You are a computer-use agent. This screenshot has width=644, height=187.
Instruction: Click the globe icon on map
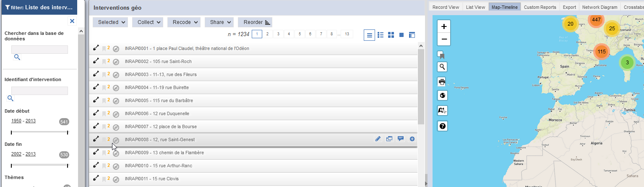coord(442,95)
